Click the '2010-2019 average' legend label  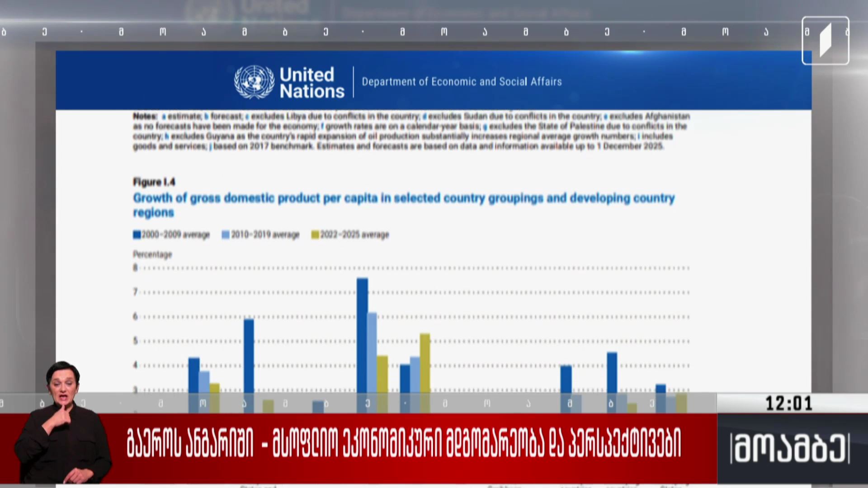click(265, 235)
